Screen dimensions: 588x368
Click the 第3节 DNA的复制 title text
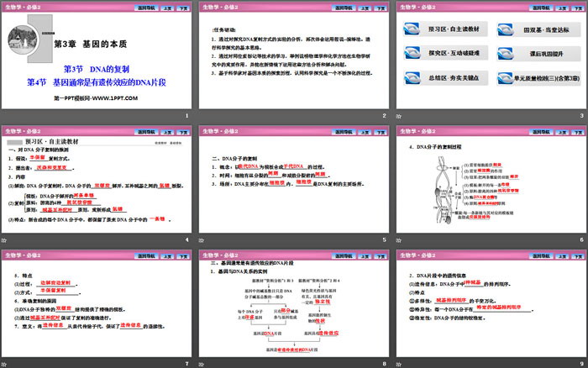tap(97, 70)
